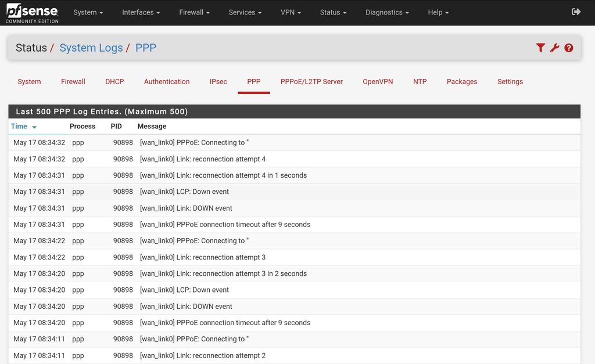Viewport: 595px width, 364px height.
Task: Select the PPPoE/L2TP Server tab
Action: click(x=311, y=82)
